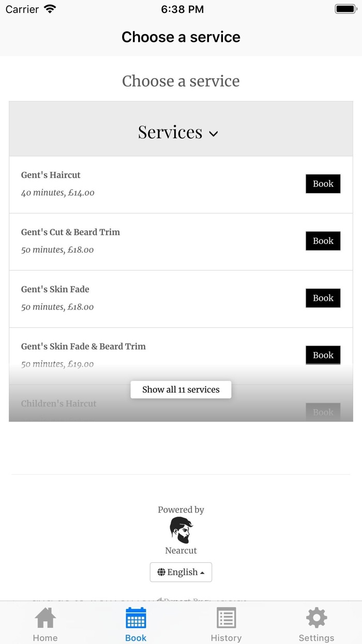This screenshot has height=644, width=362.
Task: Tap the Nearcut bearded man logo
Action: point(181,530)
